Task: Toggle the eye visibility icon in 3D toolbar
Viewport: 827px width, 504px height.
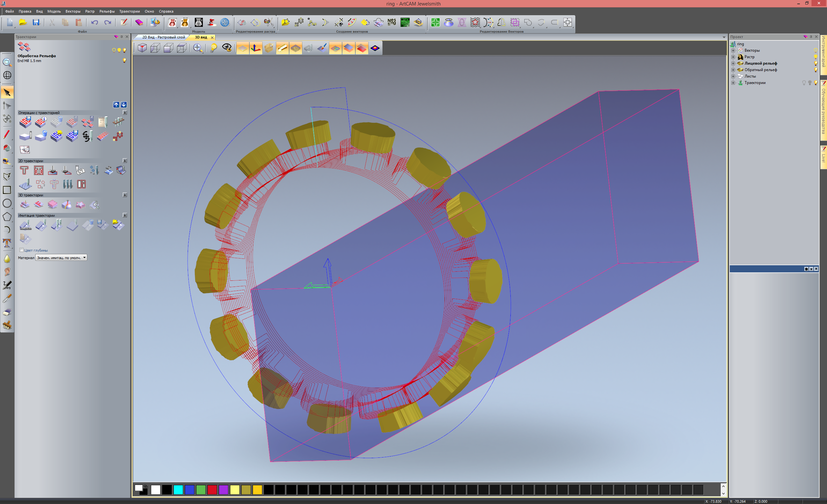Action: coord(227,48)
